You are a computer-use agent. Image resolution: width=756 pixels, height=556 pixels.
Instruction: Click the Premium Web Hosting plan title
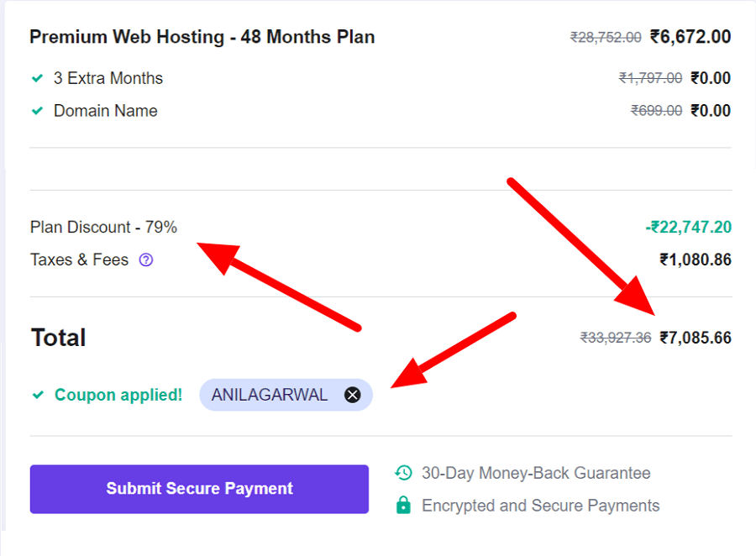[202, 37]
